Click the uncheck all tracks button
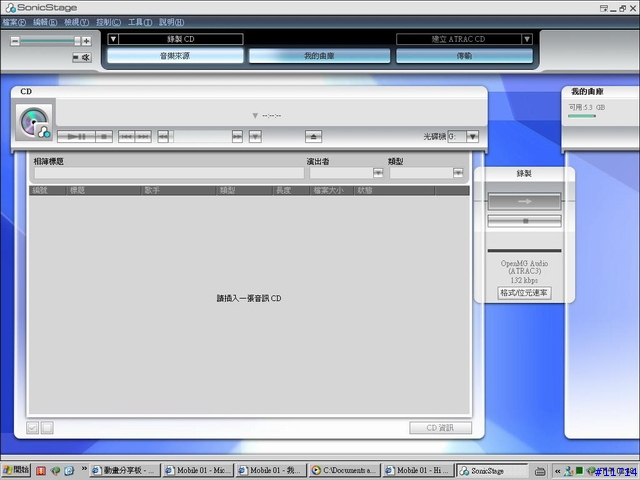Screen dimensions: 640x480 point(47,427)
